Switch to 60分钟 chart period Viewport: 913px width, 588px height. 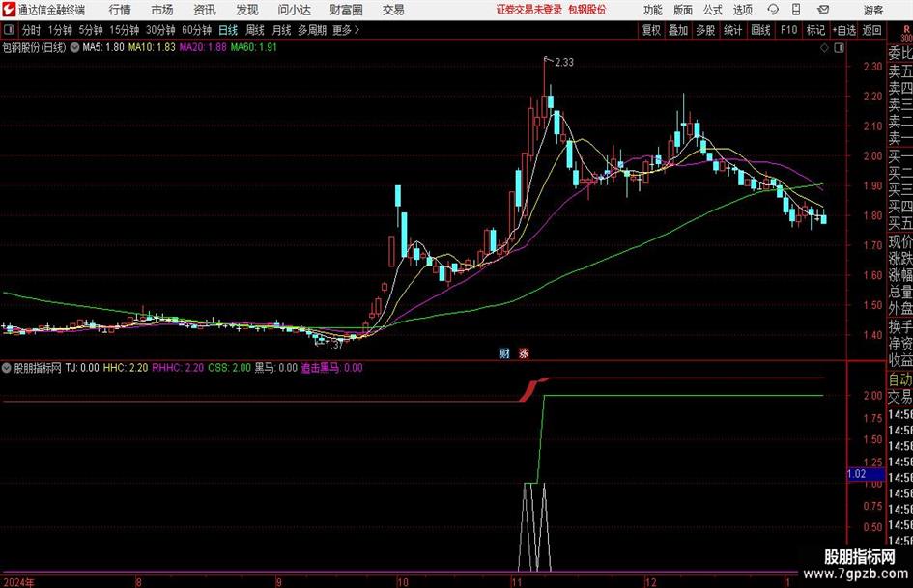coord(197,30)
